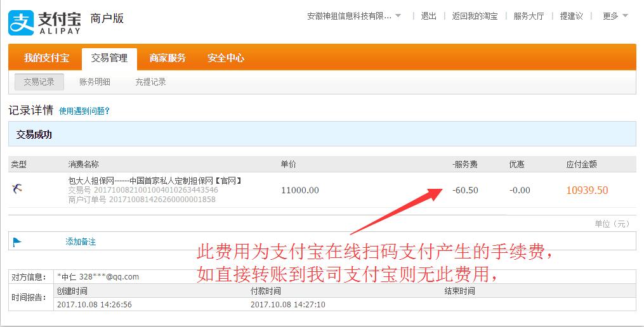Open the 账务明细 sub-tab

[95, 82]
